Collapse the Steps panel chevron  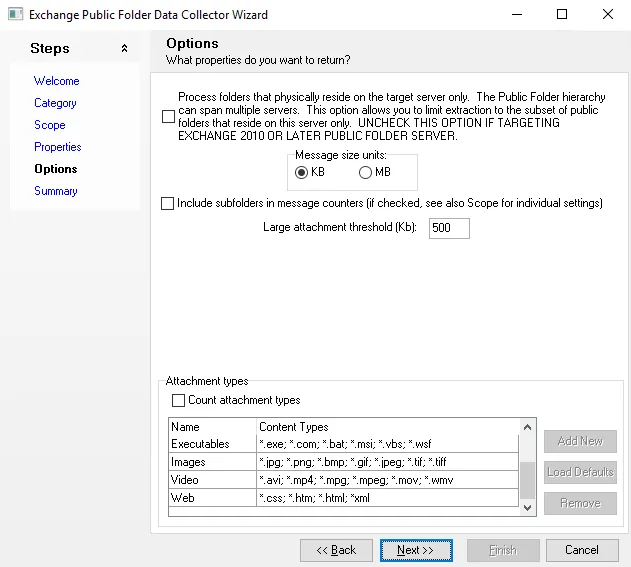124,49
